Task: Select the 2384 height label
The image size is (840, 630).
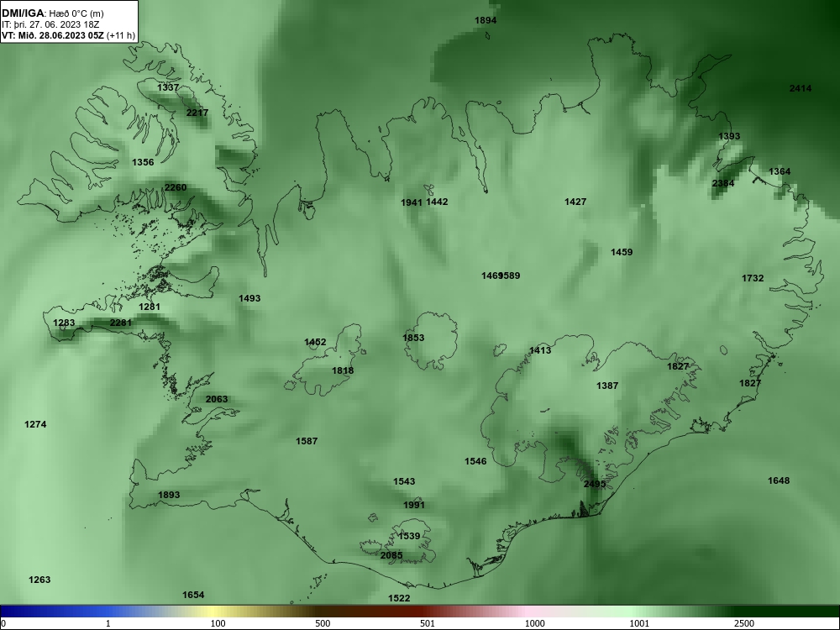Action: coord(723,183)
